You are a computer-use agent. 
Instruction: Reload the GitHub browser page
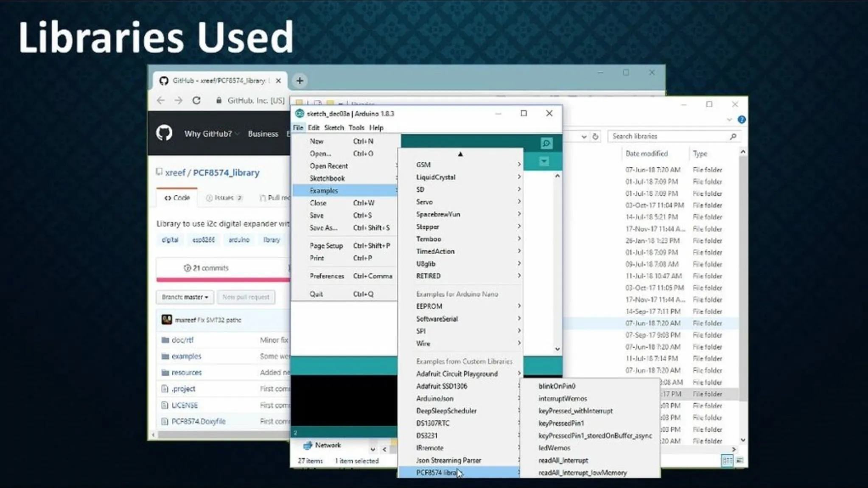(x=196, y=101)
